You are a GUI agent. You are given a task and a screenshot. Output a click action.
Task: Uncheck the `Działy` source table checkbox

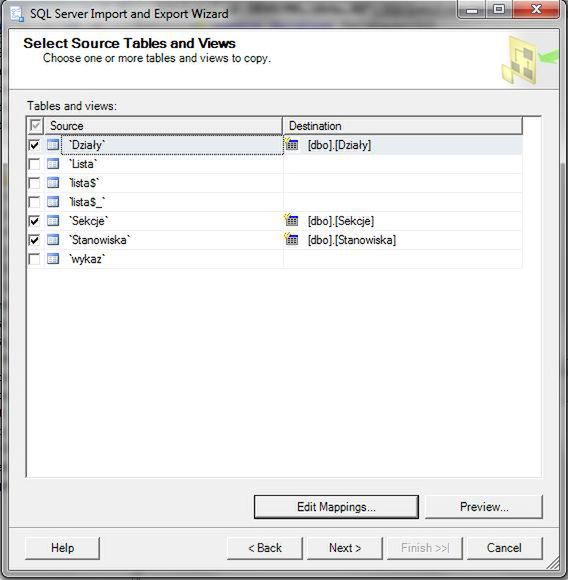(34, 145)
